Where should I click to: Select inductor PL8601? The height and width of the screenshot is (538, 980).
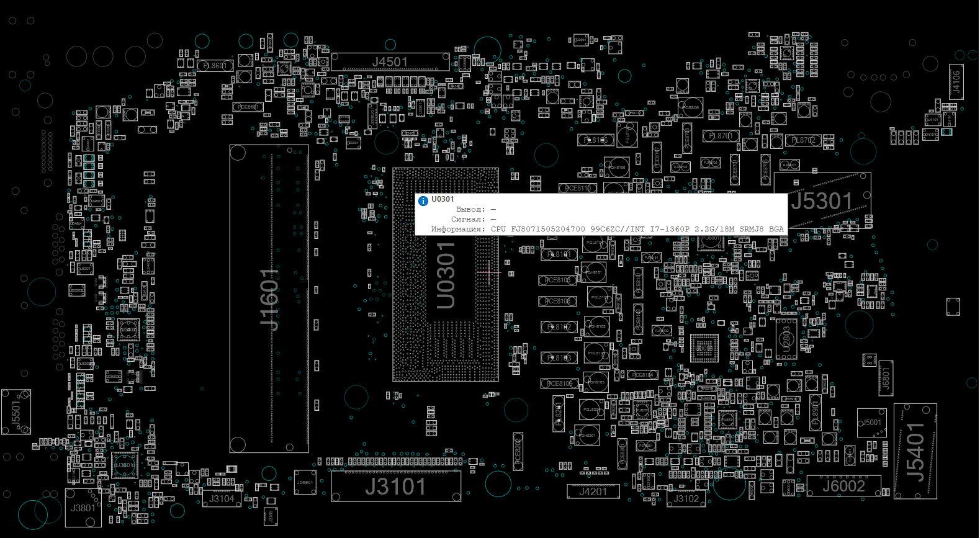(x=215, y=65)
